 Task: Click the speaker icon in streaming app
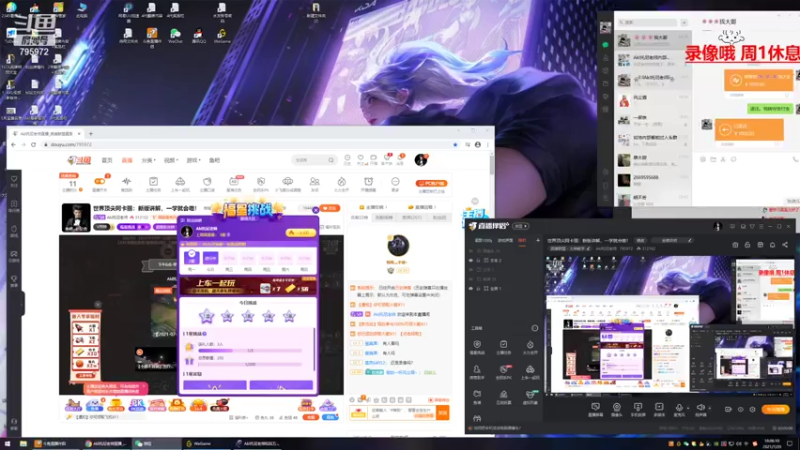701,407
